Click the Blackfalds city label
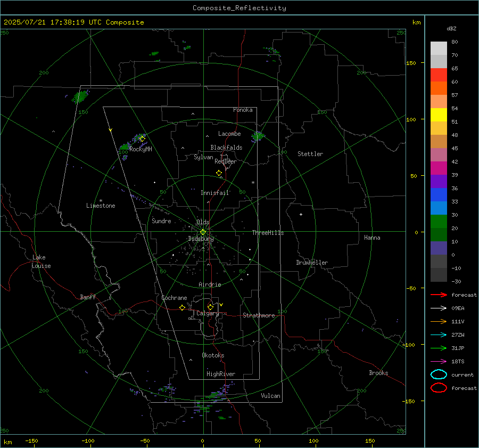 pyautogui.click(x=226, y=148)
